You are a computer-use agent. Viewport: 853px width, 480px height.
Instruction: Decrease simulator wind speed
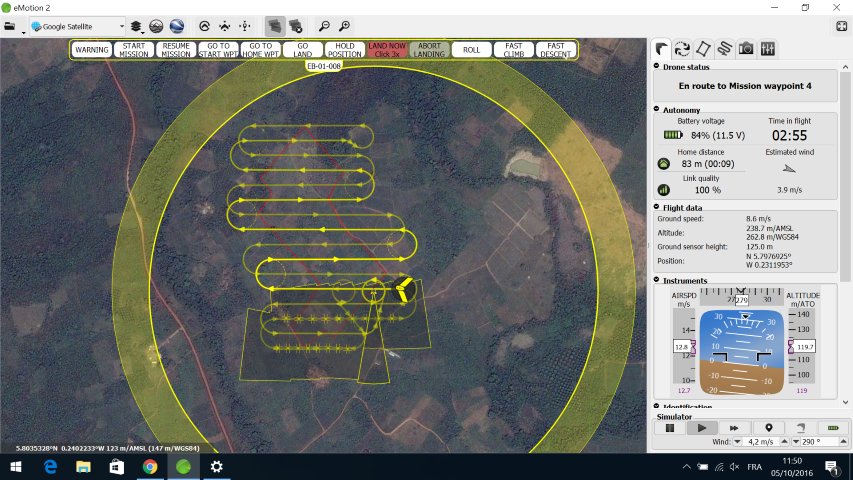coord(737,442)
